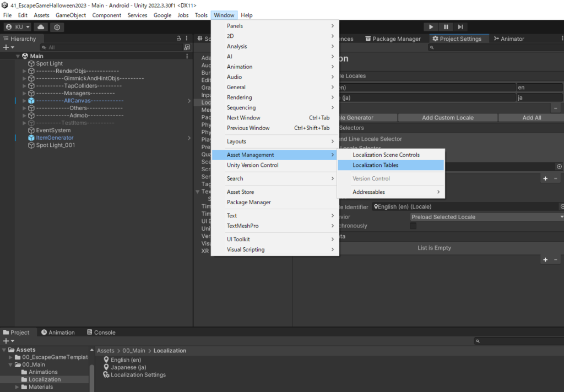Click the blue prefab cube icon for ItemGenerator

31,138
